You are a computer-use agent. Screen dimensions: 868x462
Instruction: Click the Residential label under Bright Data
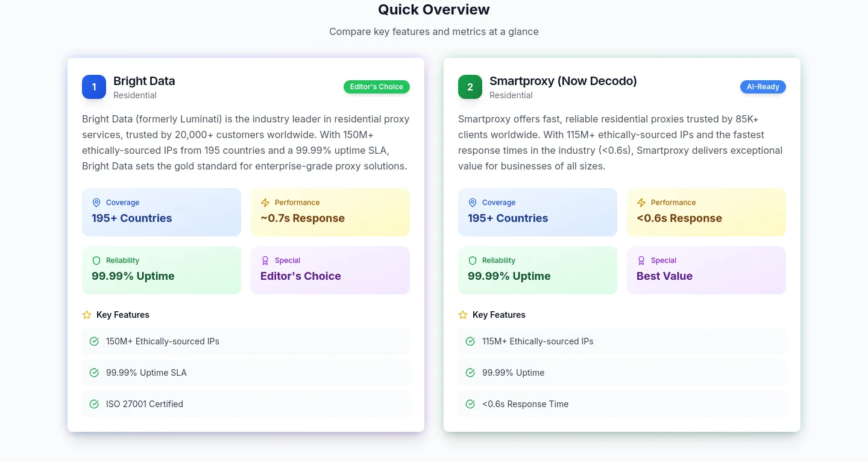click(x=135, y=95)
